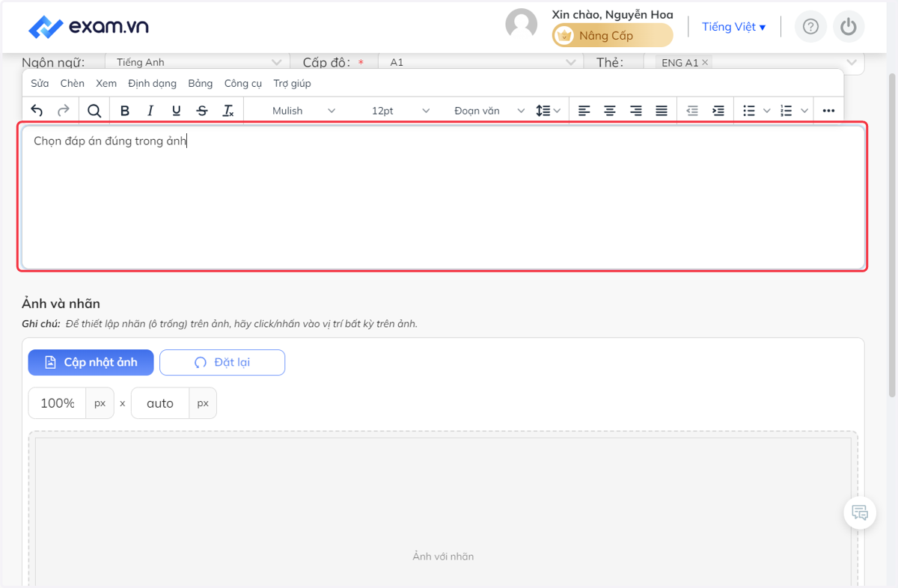Increase indent of paragraph
The width and height of the screenshot is (898, 588).
718,111
